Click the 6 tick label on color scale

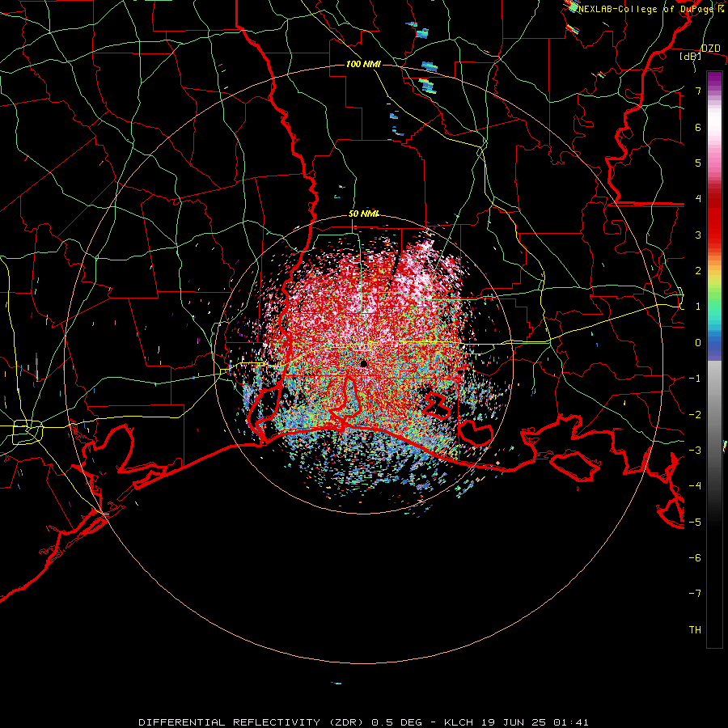point(698,127)
